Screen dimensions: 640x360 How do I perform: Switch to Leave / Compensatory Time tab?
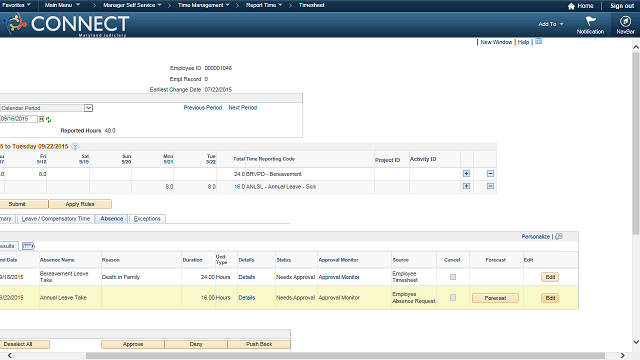coord(56,219)
